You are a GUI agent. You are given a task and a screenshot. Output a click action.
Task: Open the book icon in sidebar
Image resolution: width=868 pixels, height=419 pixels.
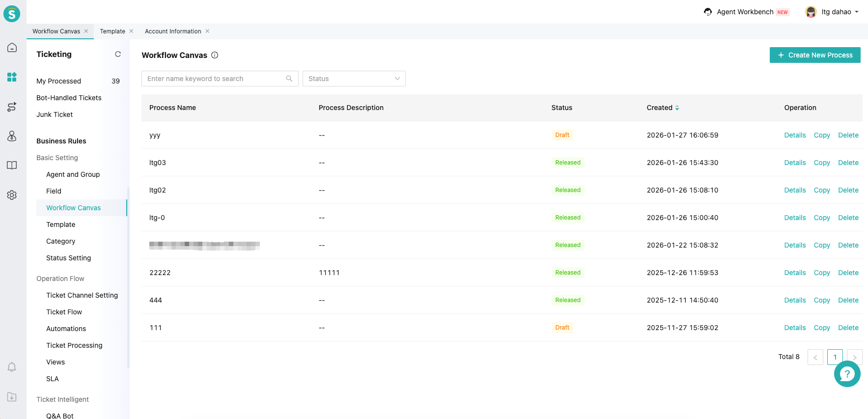12,166
